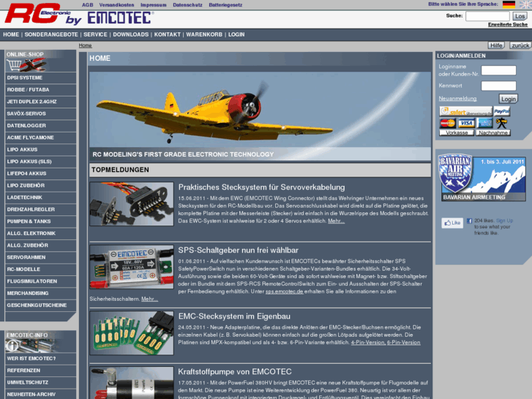
Task: Open the AGB link
Action: [87, 4]
